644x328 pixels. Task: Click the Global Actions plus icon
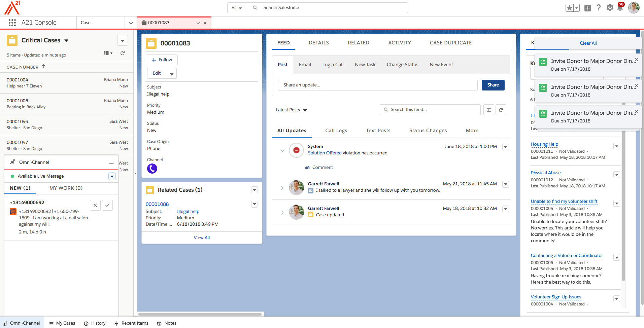pos(588,8)
